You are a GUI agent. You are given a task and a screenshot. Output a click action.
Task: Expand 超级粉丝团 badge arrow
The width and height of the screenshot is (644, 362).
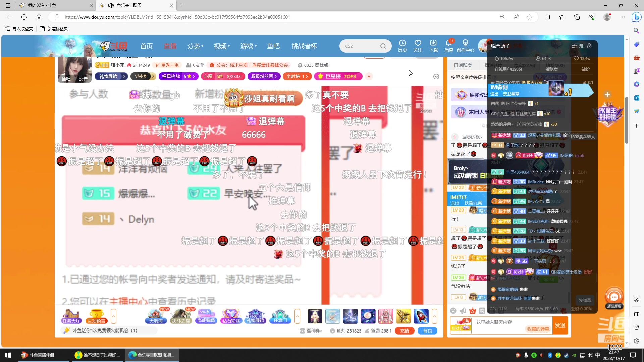point(276,76)
